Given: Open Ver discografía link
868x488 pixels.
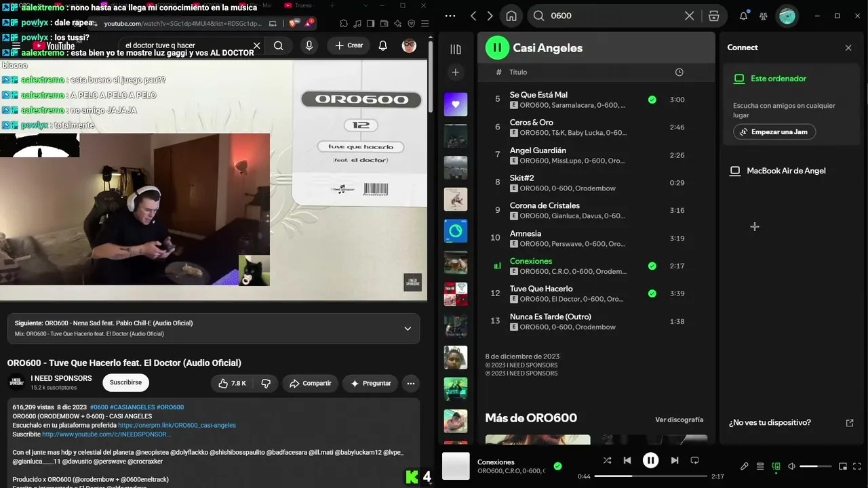Looking at the screenshot, I should pos(679,420).
